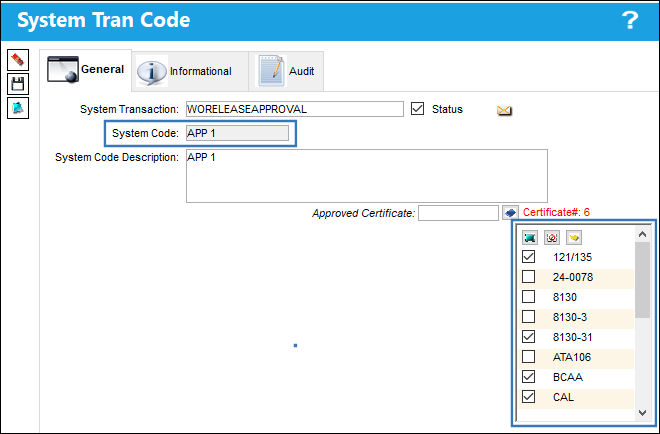
Task: Click the System Code Description text area
Action: click(x=367, y=176)
